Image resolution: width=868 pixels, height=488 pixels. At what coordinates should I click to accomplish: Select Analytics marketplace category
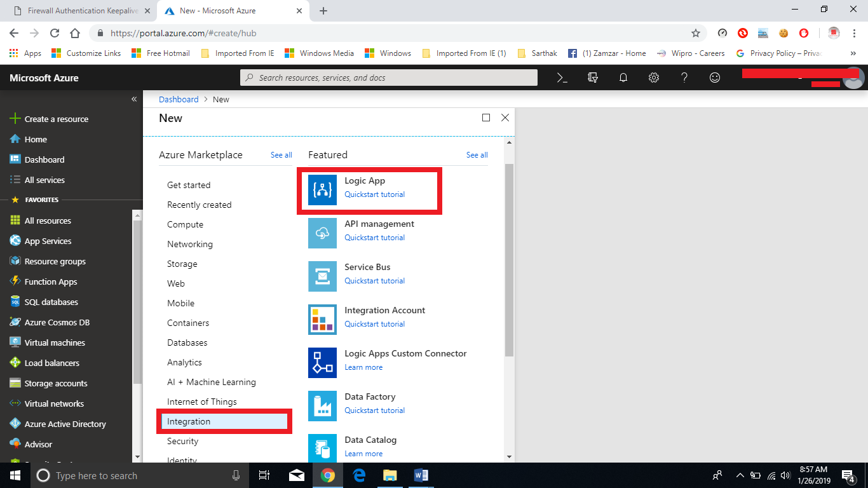[185, 362]
